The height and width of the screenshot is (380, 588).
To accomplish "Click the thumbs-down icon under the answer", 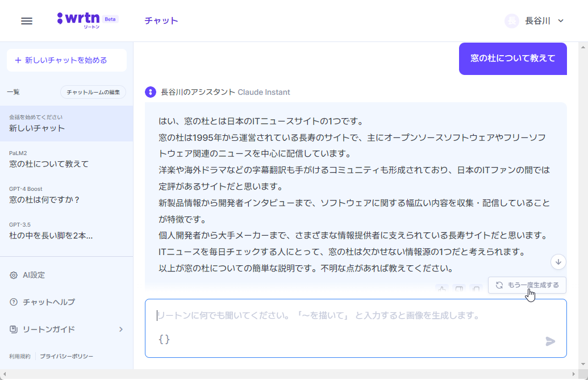I will click(459, 289).
